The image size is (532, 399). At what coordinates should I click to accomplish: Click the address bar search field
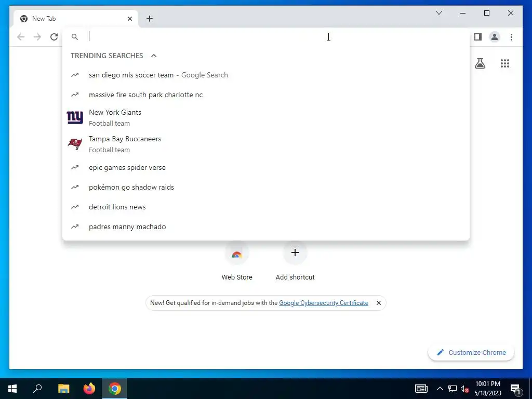coord(266,37)
